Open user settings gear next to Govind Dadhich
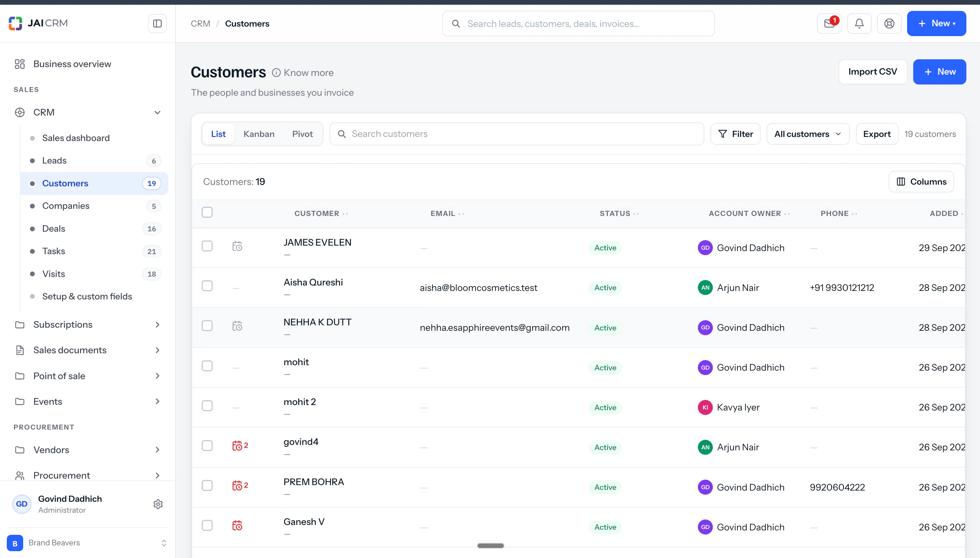The width and height of the screenshot is (980, 558). pyautogui.click(x=158, y=504)
